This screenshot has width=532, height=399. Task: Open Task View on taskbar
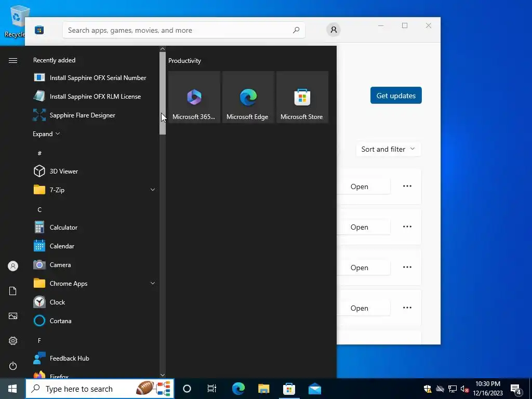212,389
